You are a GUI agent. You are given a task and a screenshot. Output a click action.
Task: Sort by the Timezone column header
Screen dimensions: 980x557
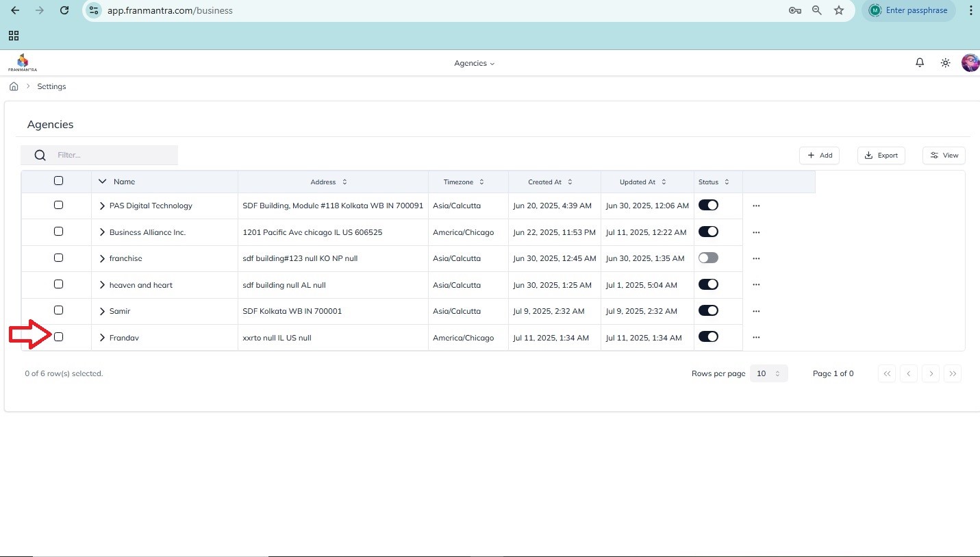pyautogui.click(x=464, y=182)
